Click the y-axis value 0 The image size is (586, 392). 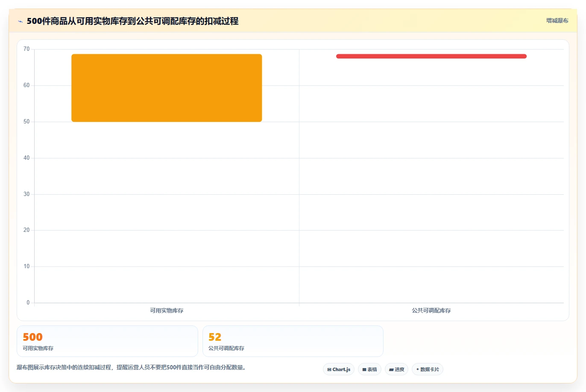click(28, 303)
